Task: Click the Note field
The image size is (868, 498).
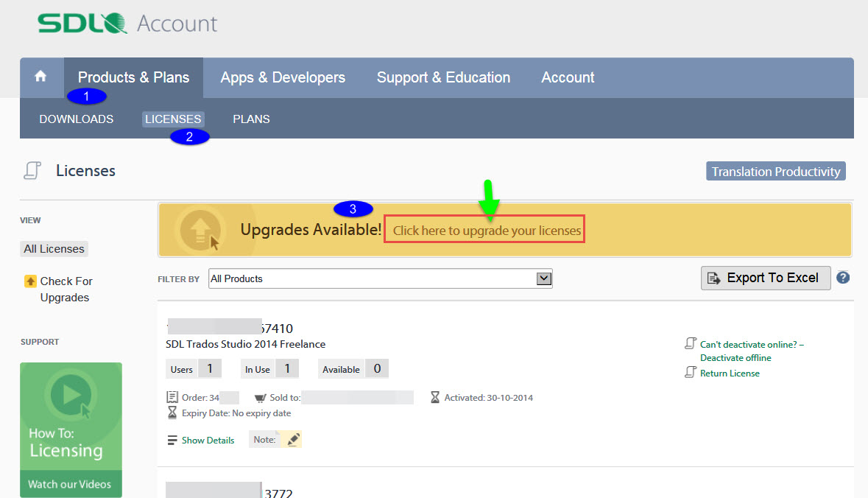Action: [x=275, y=439]
